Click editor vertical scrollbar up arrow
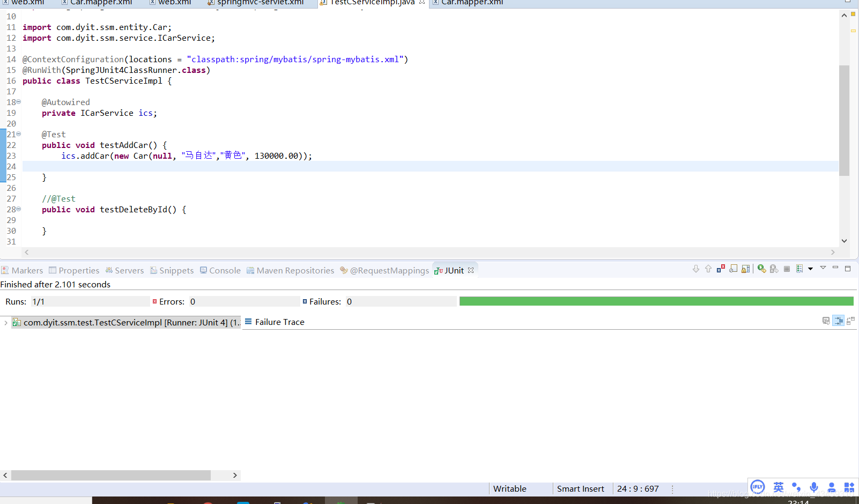The height and width of the screenshot is (504, 859). click(844, 15)
